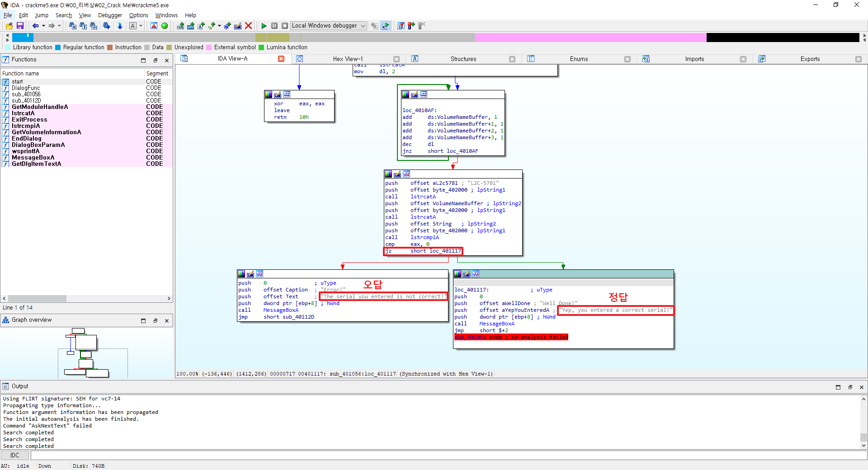Click the binary sequence search icon
868x470 pixels.
click(x=94, y=26)
